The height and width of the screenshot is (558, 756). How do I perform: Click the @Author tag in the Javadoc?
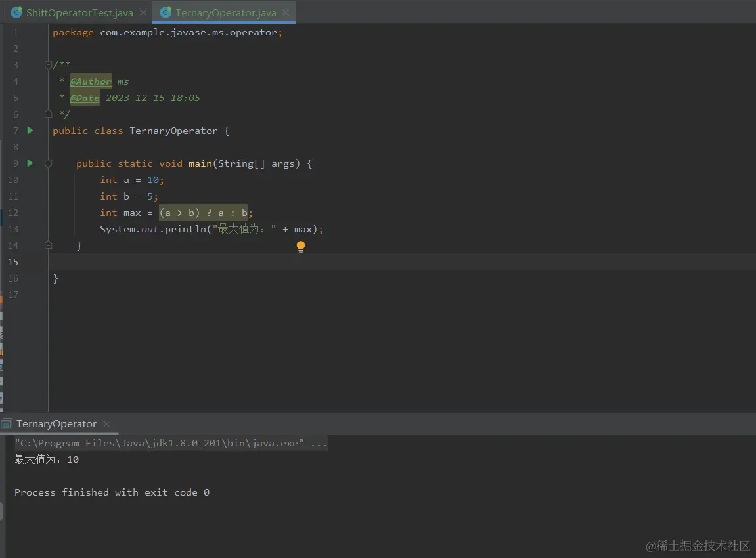click(x=91, y=81)
